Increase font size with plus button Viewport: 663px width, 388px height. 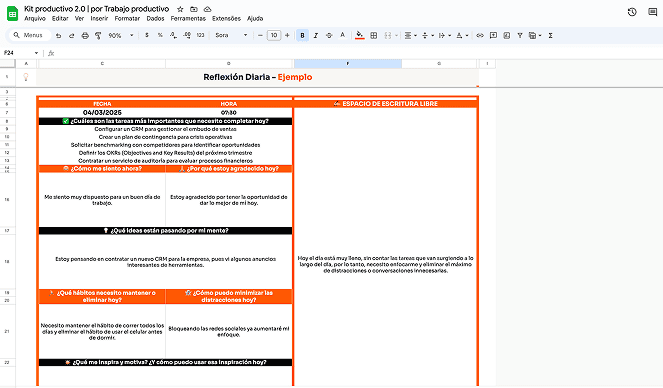click(287, 36)
